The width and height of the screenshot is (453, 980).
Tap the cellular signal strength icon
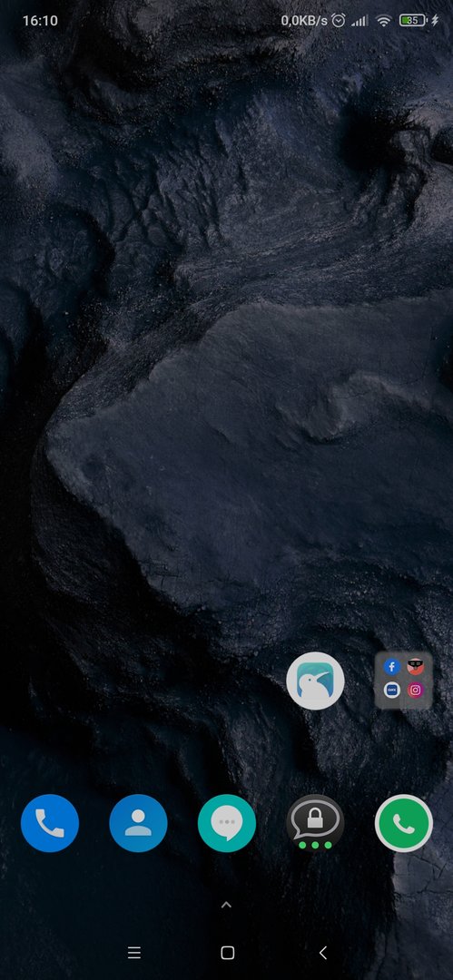point(359,21)
